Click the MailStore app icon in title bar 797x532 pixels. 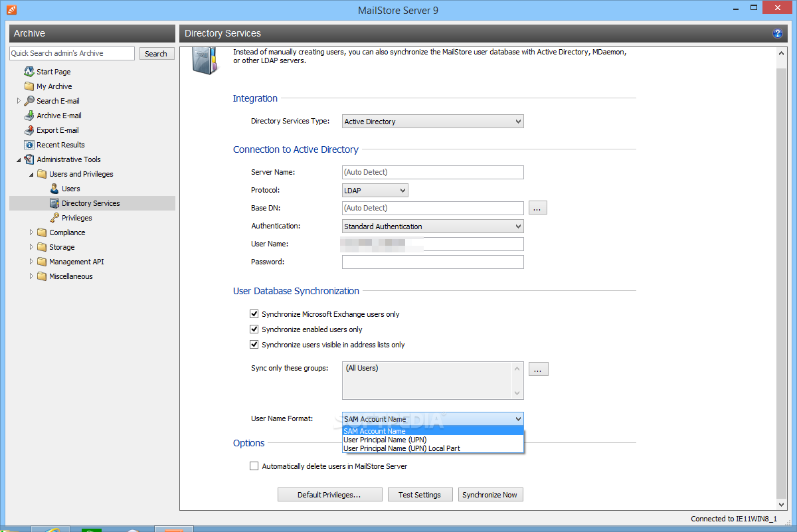(10, 10)
